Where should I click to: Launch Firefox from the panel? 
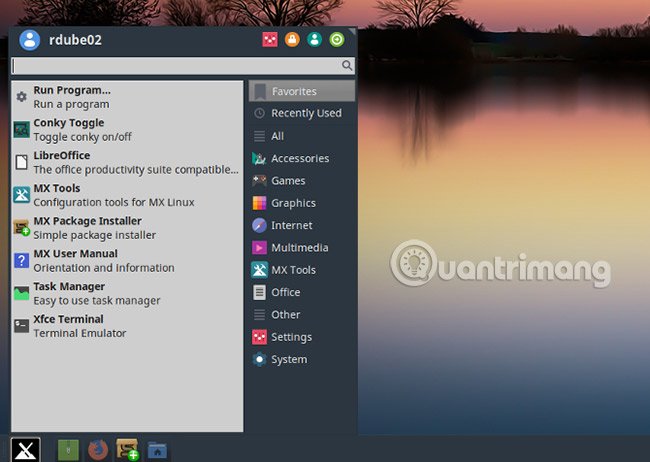(x=98, y=450)
